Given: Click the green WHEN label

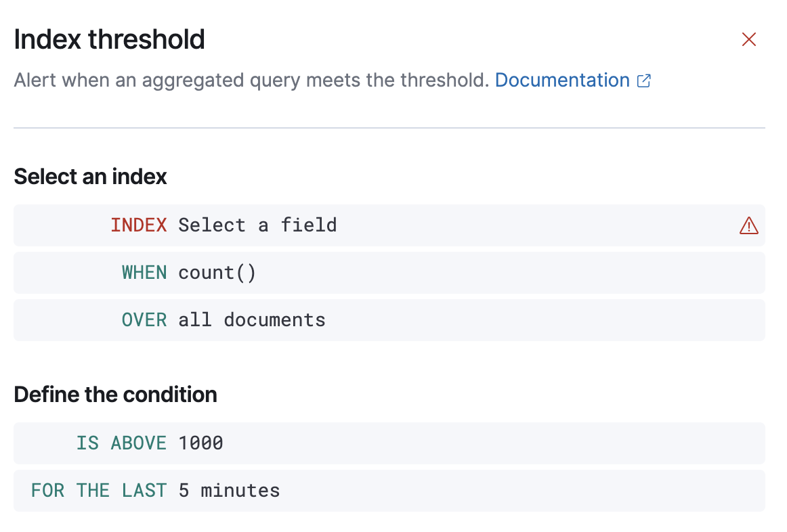Looking at the screenshot, I should click(144, 273).
